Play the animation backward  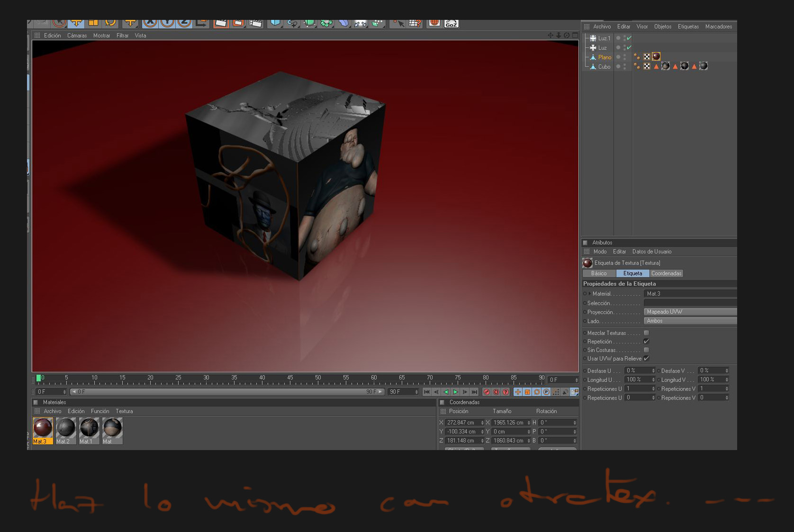coord(446,392)
